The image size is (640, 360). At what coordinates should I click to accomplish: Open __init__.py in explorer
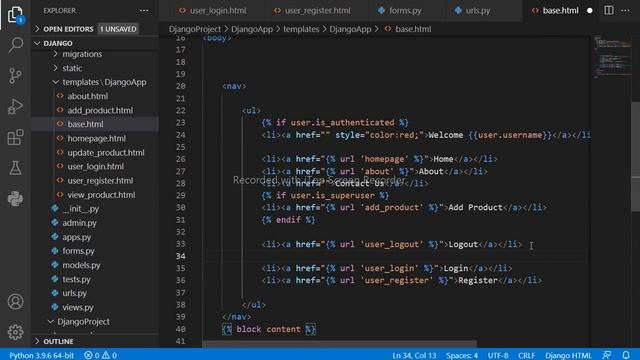(81, 209)
